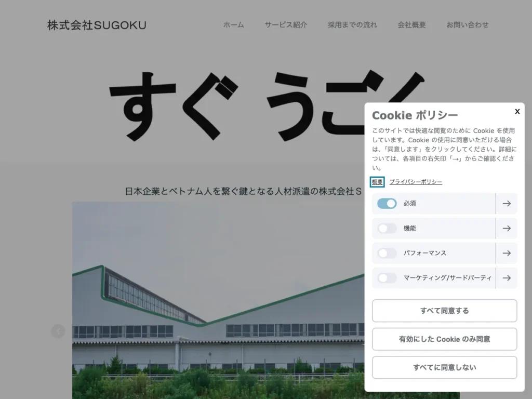Screen dimensions: 532x399
Task: Open お問い合わせ in the navigation
Action: [x=468, y=25]
